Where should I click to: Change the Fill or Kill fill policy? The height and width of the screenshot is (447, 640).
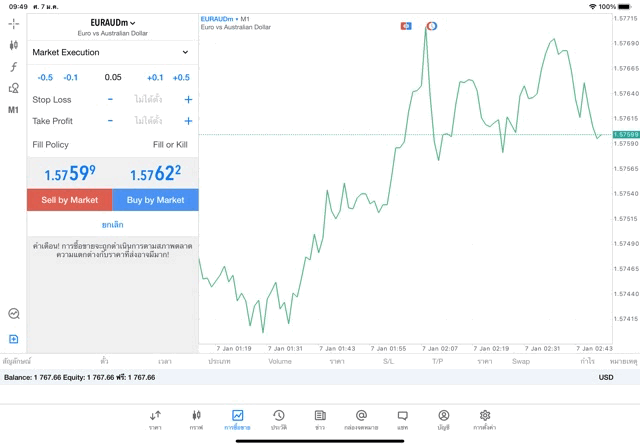tap(170, 145)
